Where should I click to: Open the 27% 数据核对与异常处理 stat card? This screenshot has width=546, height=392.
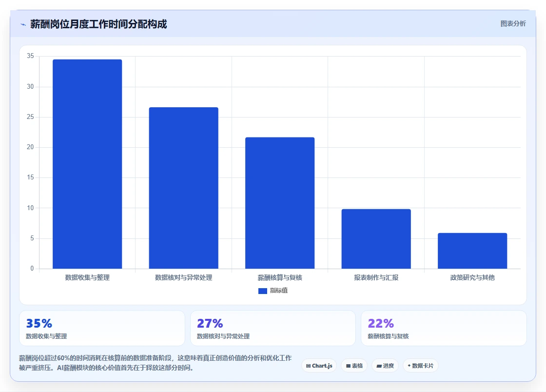coord(273,328)
